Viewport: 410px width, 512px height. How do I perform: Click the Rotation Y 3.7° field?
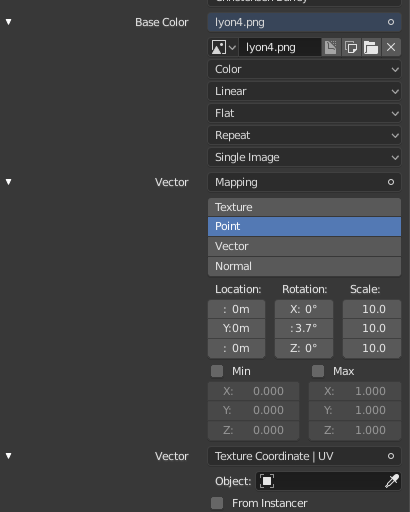tap(304, 328)
